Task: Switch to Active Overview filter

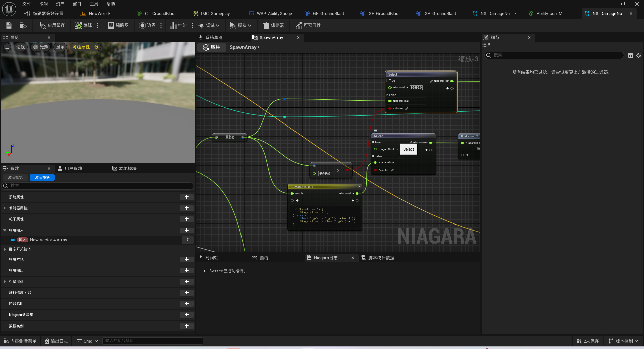Action: point(15,177)
